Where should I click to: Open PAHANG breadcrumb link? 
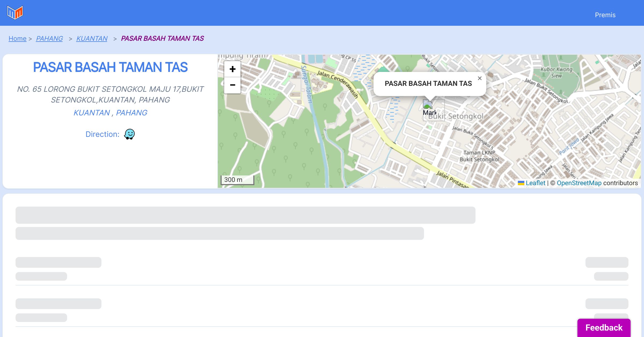pyautogui.click(x=49, y=39)
